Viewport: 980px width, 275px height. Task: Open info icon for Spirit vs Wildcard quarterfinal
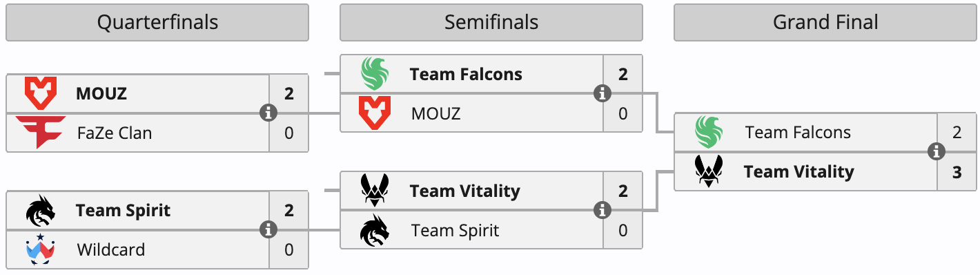point(268,229)
